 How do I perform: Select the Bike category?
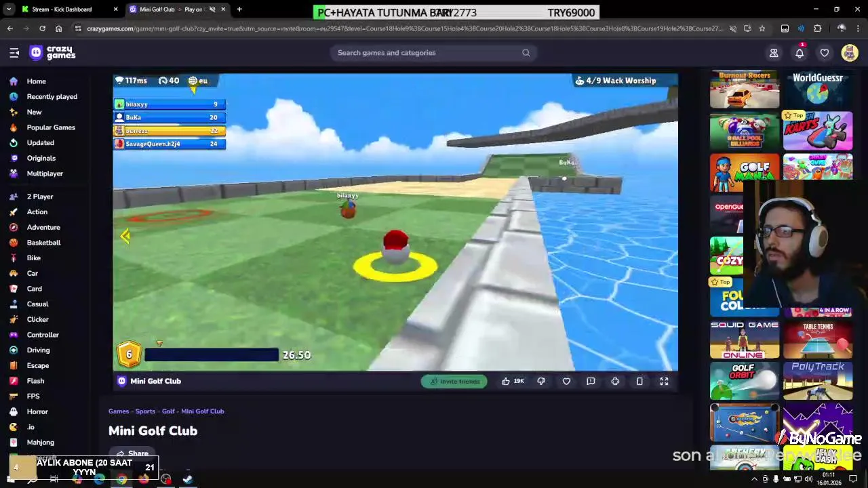coord(33,258)
